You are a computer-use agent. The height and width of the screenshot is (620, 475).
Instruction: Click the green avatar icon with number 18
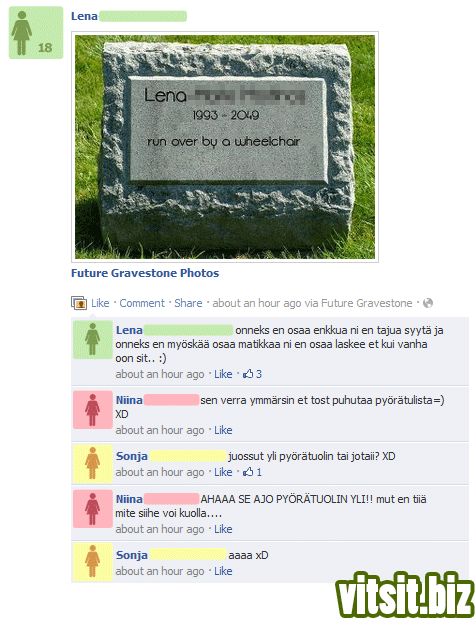click(36, 32)
